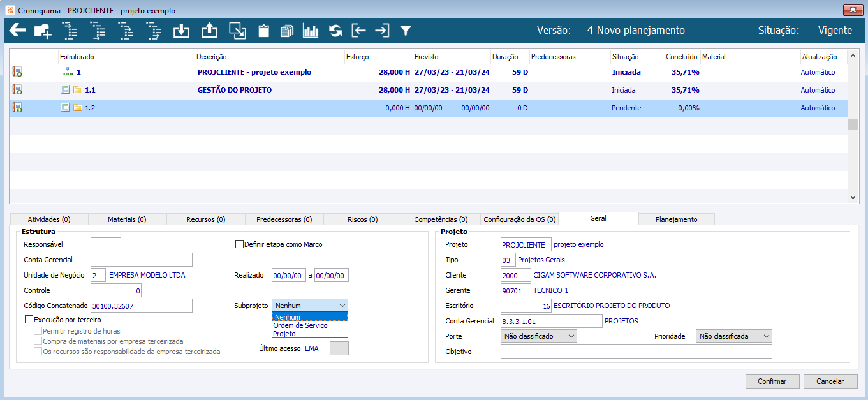Open the Porte dropdown
Image resolution: width=868 pixels, height=400 pixels.
(x=539, y=336)
